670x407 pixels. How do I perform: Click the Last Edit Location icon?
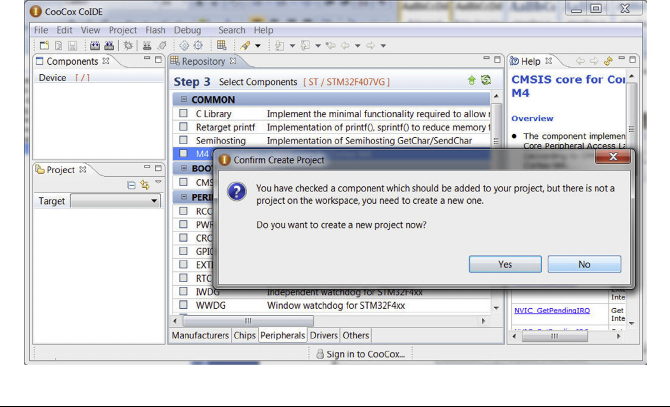330,45
